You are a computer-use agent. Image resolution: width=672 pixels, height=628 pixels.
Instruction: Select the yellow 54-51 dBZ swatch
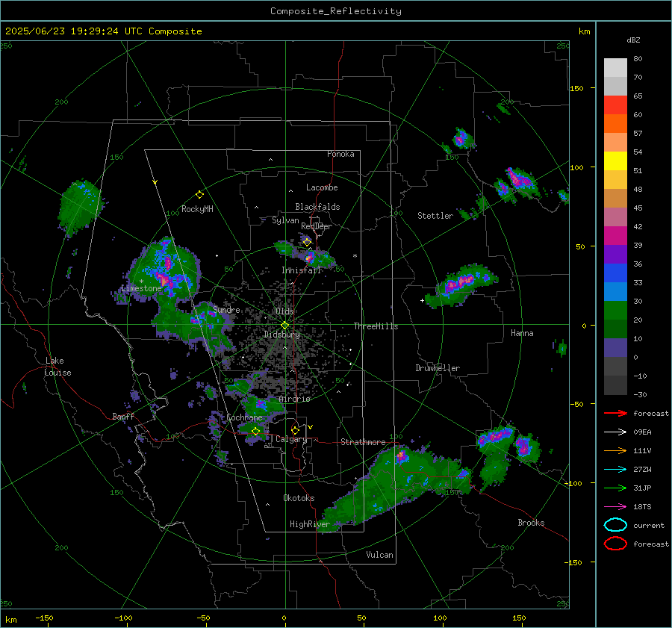click(x=615, y=161)
